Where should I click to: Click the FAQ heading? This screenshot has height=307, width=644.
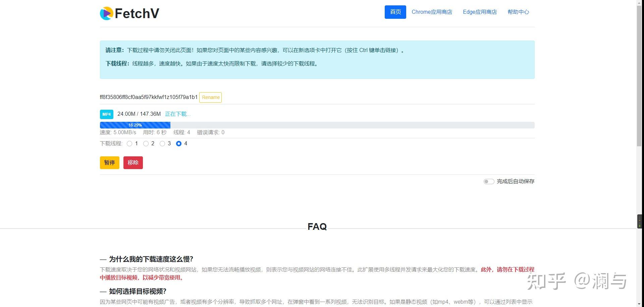click(x=317, y=226)
